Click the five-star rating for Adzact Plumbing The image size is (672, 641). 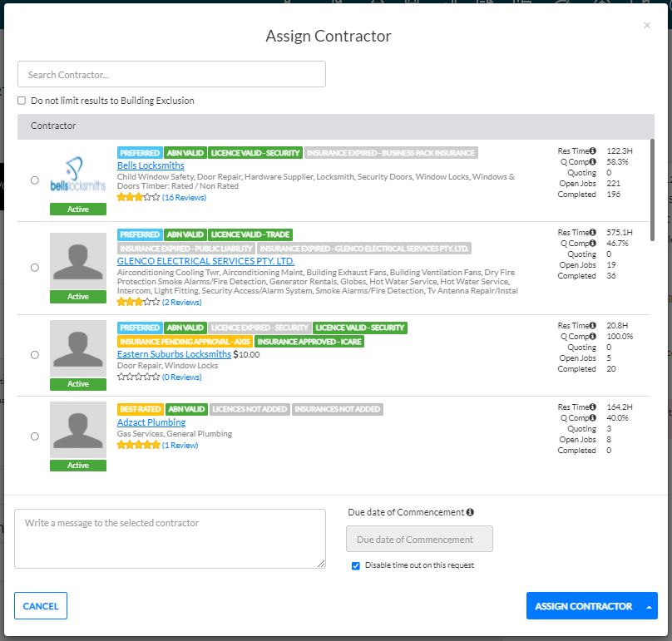[138, 445]
